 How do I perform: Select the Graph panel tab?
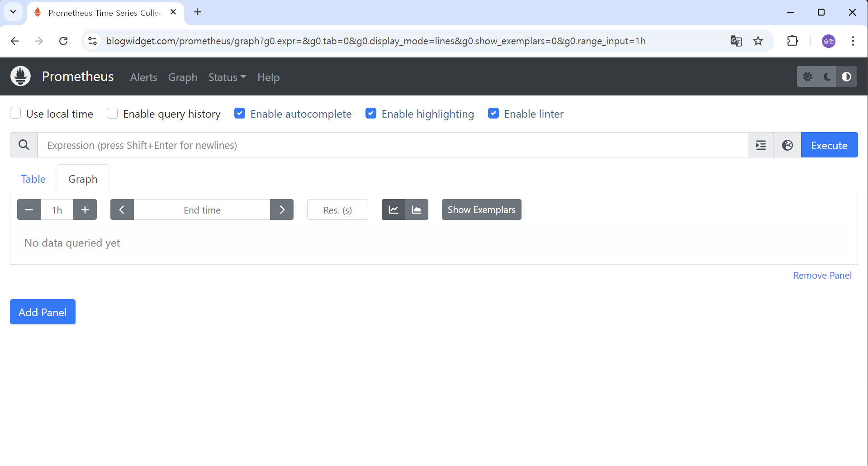83,179
